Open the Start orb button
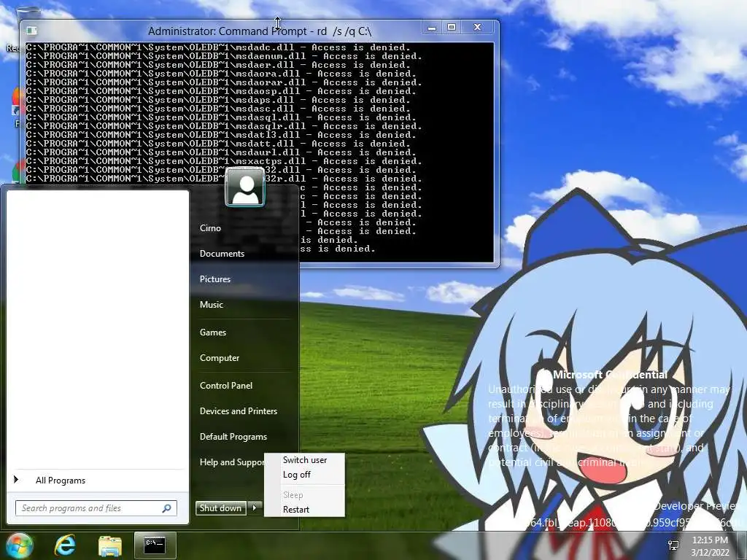The image size is (747, 560). 19,545
